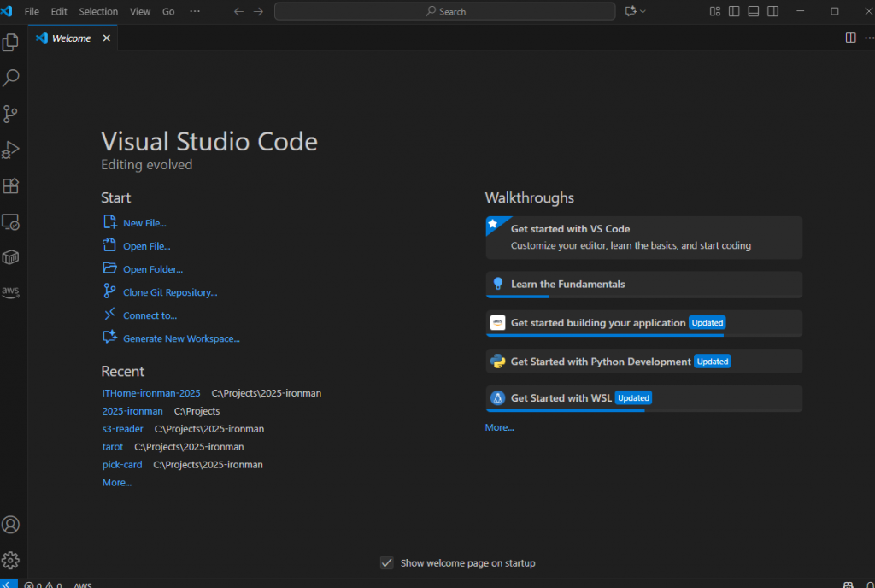Open the Explorer view in activity bar
This screenshot has width=875, height=588.
[x=11, y=42]
